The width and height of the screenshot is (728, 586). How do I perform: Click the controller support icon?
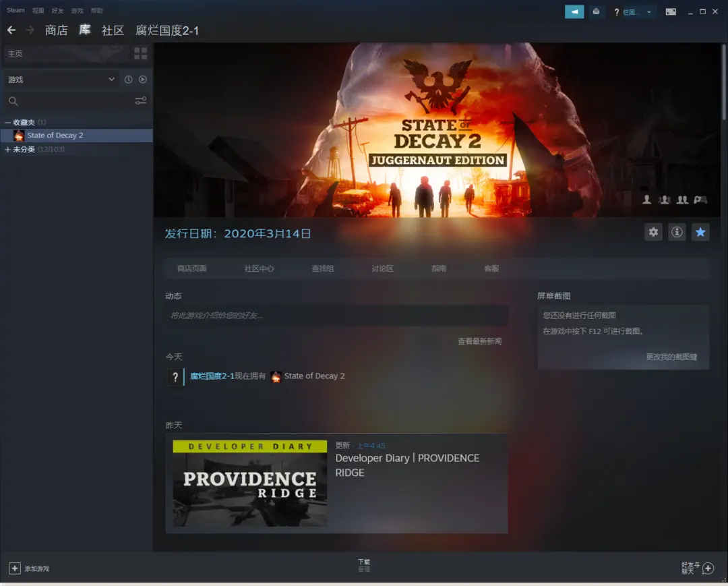[x=700, y=200]
